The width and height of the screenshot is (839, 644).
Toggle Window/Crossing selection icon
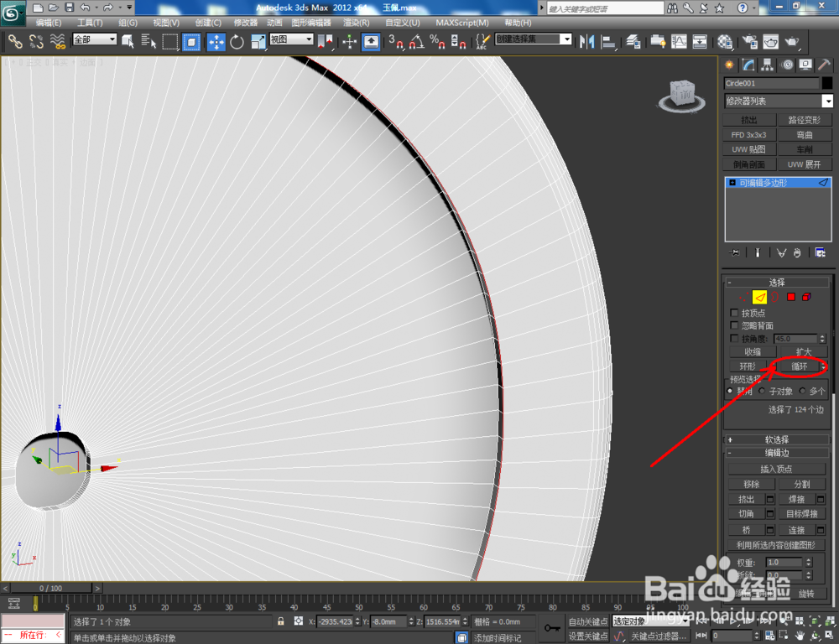coord(191,41)
